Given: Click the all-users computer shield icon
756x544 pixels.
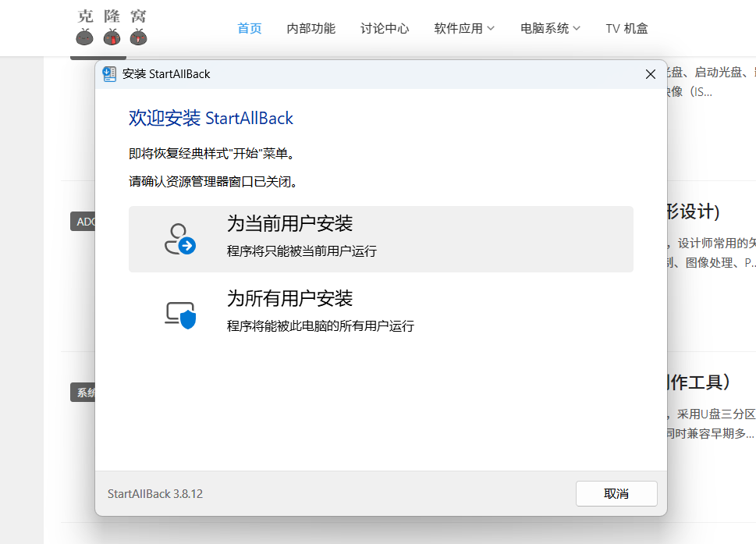Looking at the screenshot, I should pyautogui.click(x=180, y=315).
